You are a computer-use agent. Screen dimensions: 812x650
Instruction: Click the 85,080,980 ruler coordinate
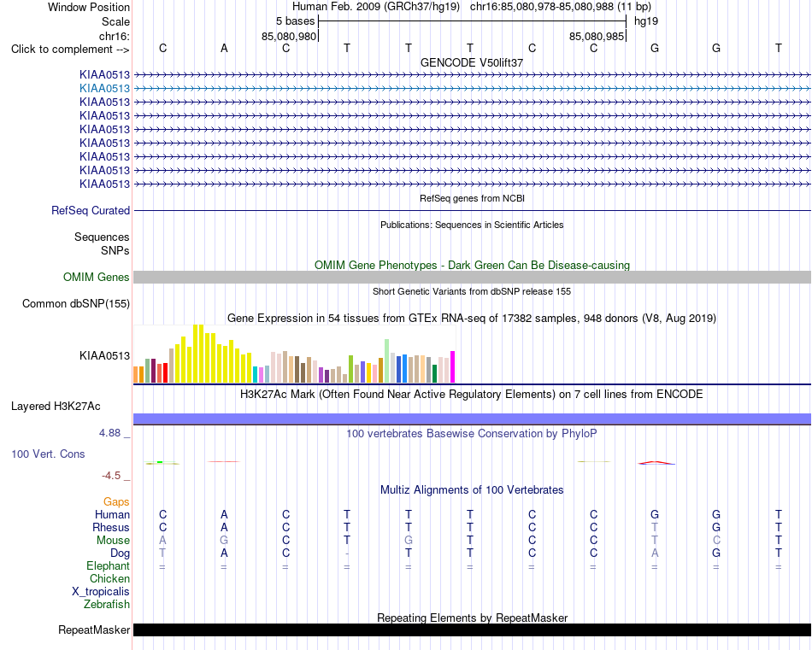[288, 36]
